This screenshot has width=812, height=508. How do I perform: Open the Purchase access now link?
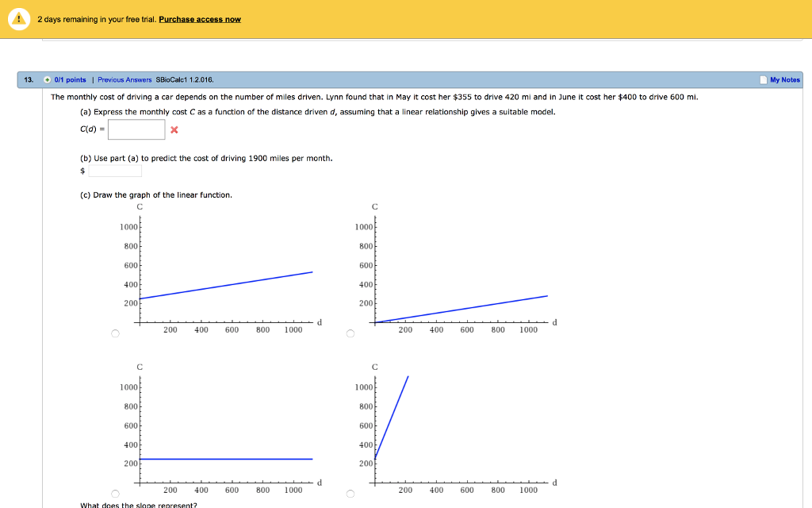200,19
